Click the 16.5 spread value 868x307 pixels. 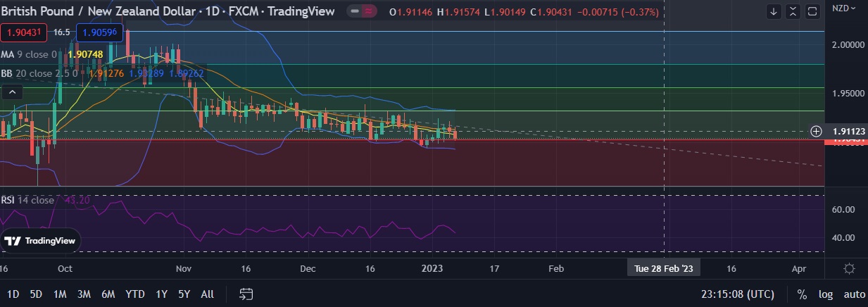(62, 32)
